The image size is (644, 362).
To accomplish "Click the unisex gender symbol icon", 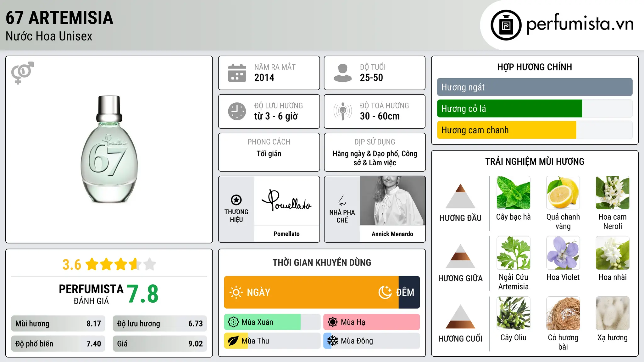I will 22,73.
